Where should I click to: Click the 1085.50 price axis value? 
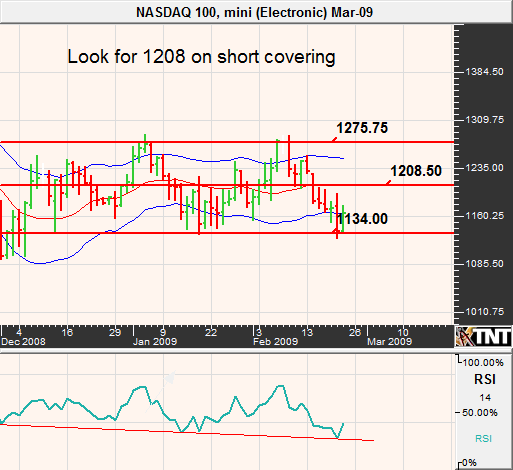(484, 264)
